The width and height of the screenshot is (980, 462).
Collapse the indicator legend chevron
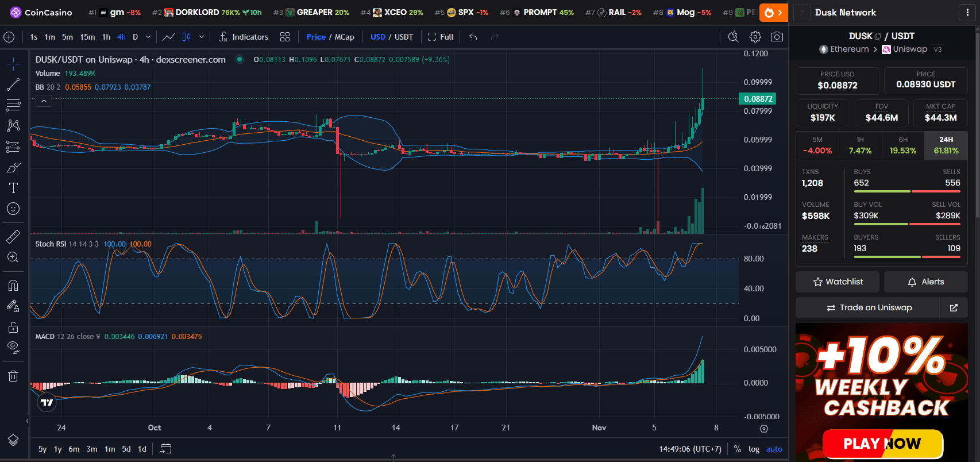pyautogui.click(x=44, y=101)
